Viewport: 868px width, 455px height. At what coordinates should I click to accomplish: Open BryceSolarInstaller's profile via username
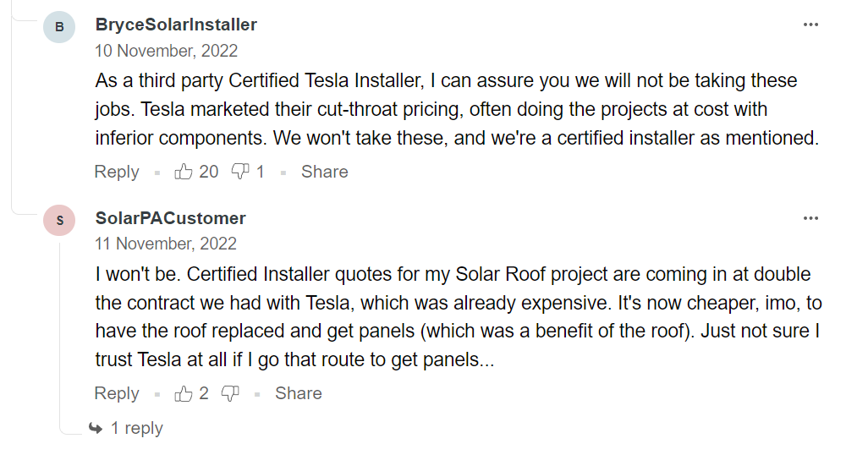(176, 25)
